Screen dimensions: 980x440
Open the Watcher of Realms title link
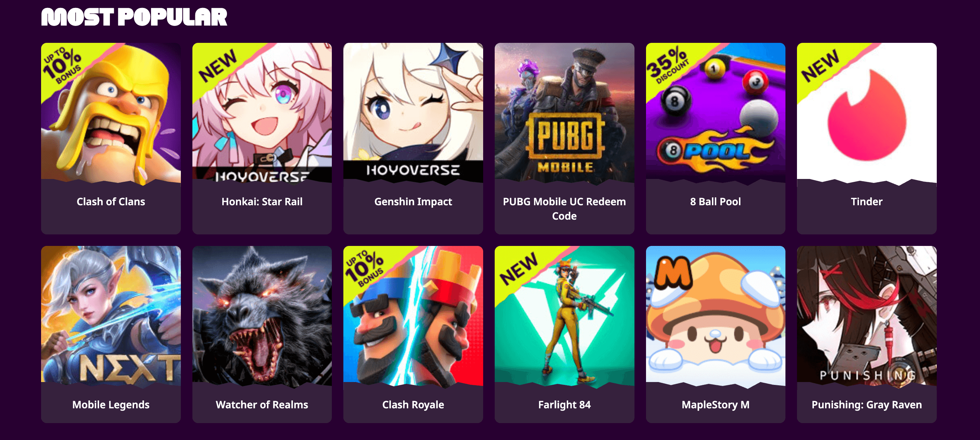(x=262, y=405)
